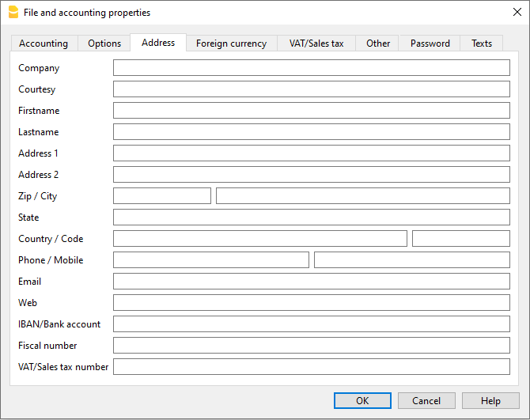
Task: Open the Texts tab
Action: pos(482,44)
